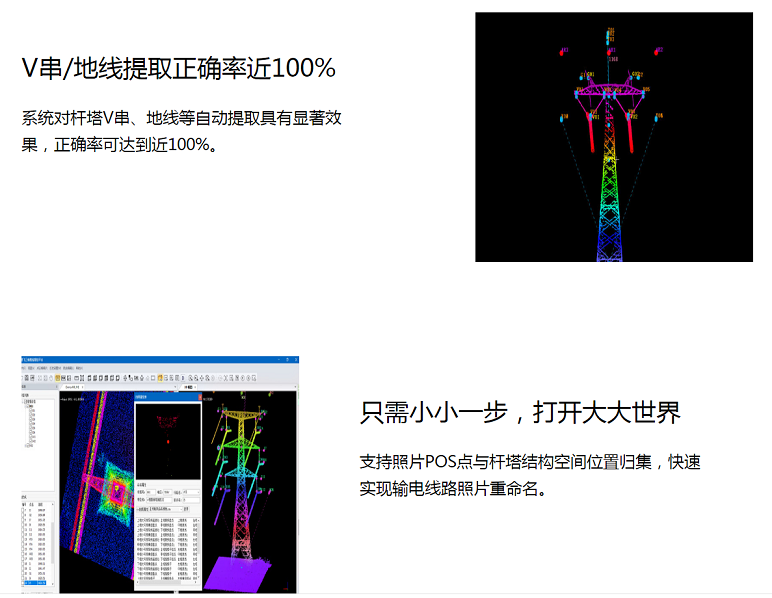
Task: Open the rainbow tower image on black background
Action: pos(613,137)
